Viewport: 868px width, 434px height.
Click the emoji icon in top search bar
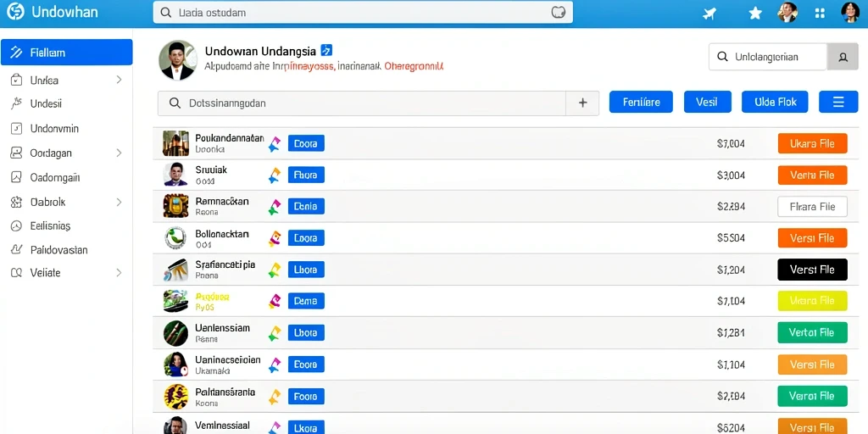(559, 12)
